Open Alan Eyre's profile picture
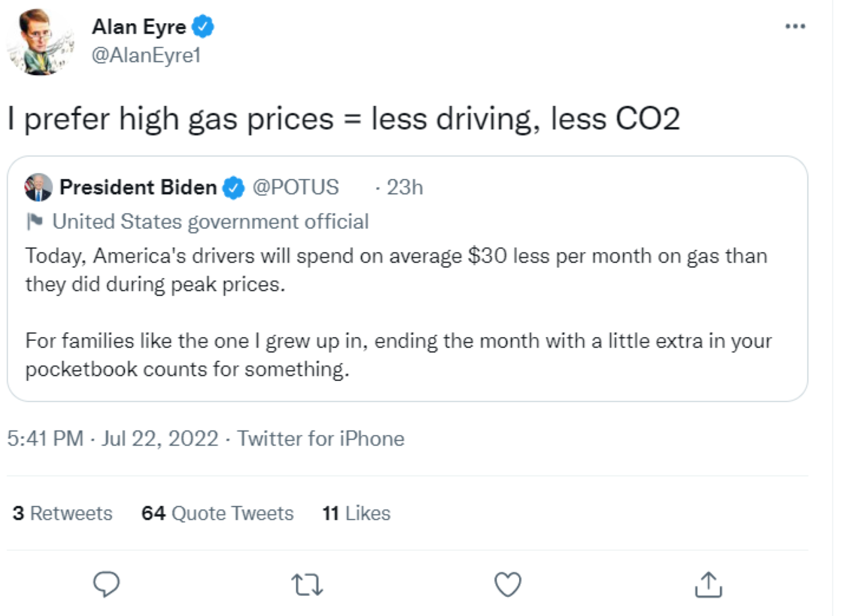 (x=41, y=41)
